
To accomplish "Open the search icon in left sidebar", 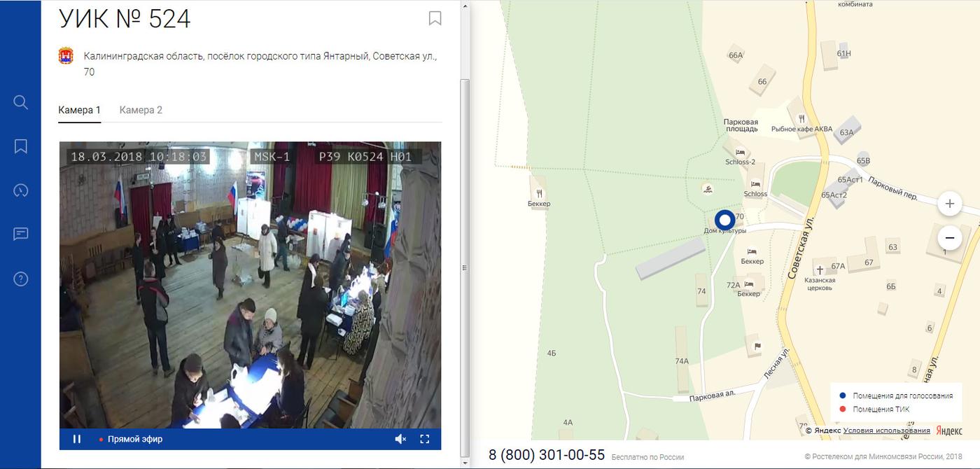I will coord(21,102).
